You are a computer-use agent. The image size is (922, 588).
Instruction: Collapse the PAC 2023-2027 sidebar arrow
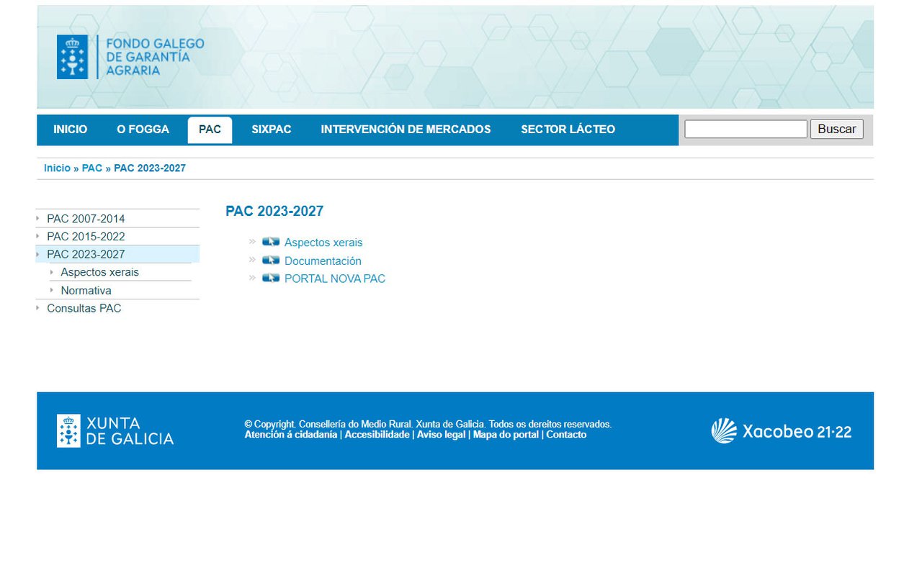pos(37,254)
